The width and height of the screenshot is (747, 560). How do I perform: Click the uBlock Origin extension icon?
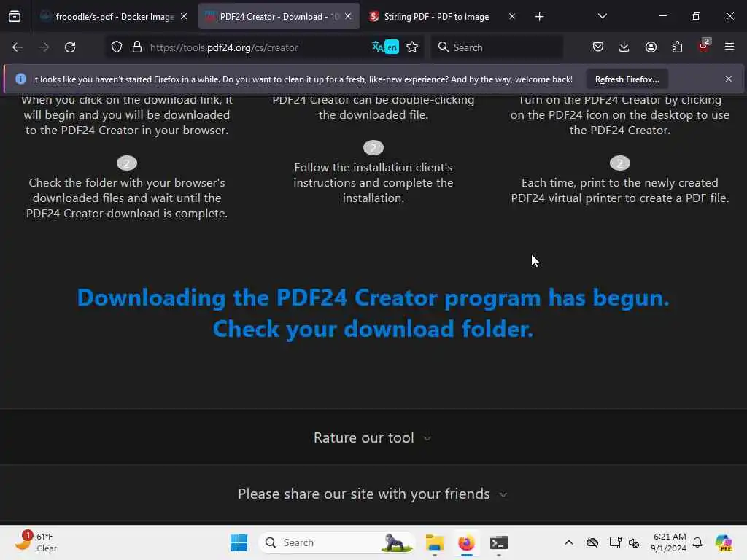coord(704,46)
